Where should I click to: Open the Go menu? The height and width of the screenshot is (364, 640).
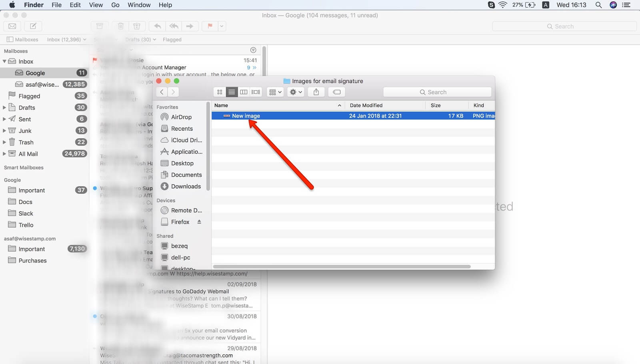(115, 5)
